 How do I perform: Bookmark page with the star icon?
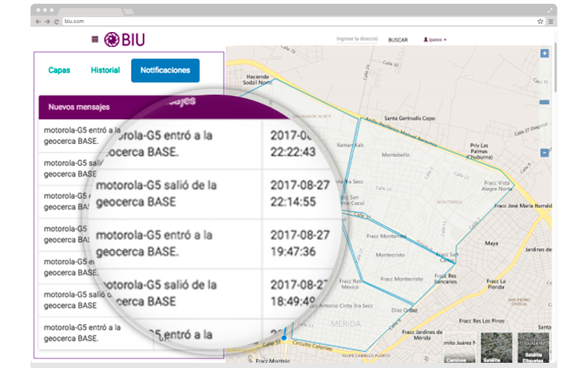540,22
